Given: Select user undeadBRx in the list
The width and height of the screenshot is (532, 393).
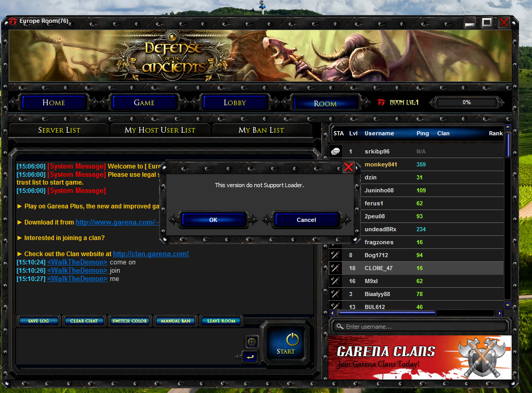Looking at the screenshot, I should coord(431,229).
